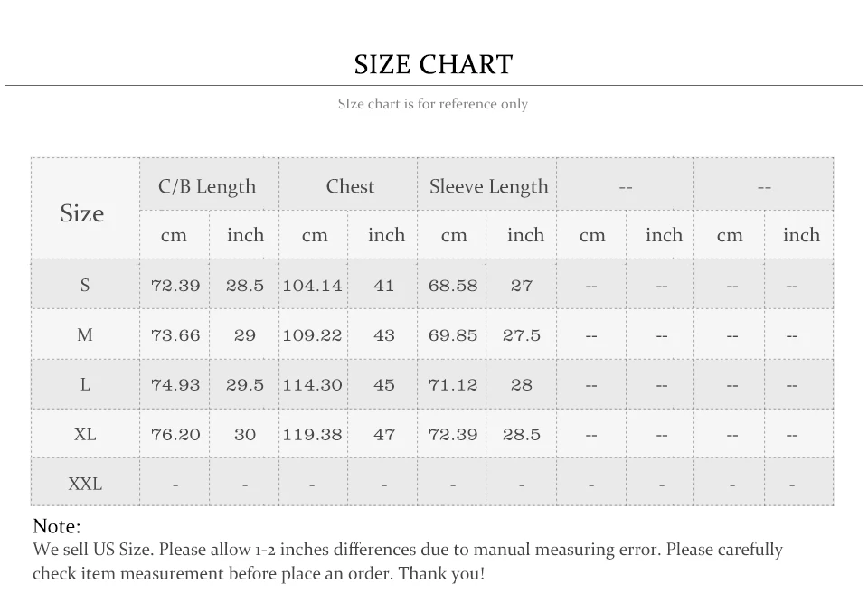Click the S size row label
This screenshot has width=868, height=603.
coord(85,285)
